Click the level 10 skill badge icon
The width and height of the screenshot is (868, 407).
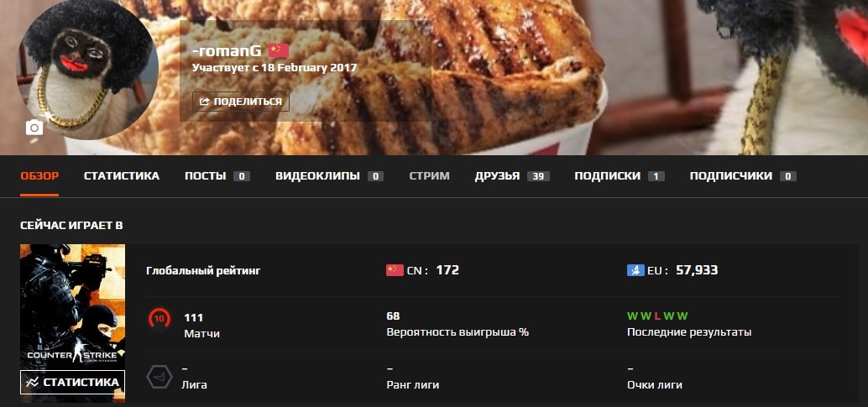159,318
